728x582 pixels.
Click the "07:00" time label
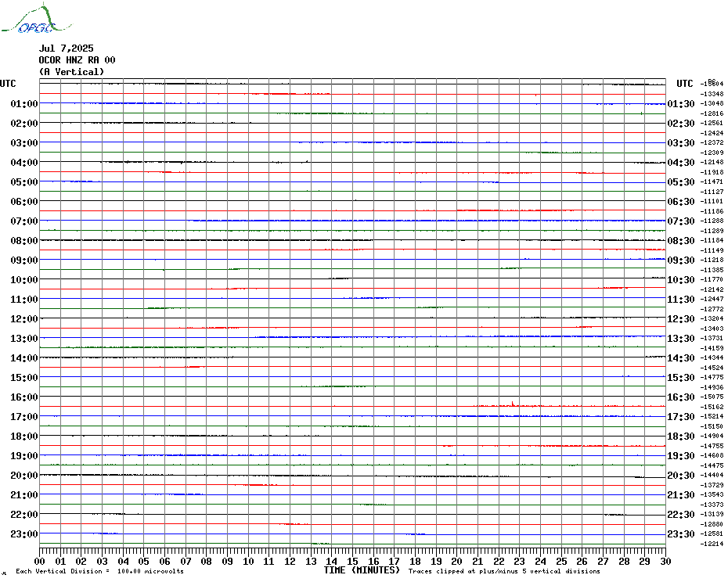(24, 221)
